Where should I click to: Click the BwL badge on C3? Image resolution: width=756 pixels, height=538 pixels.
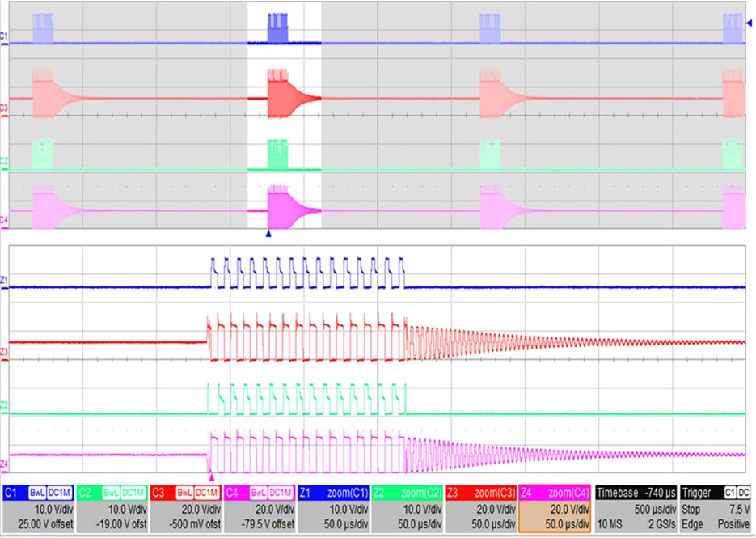184,492
